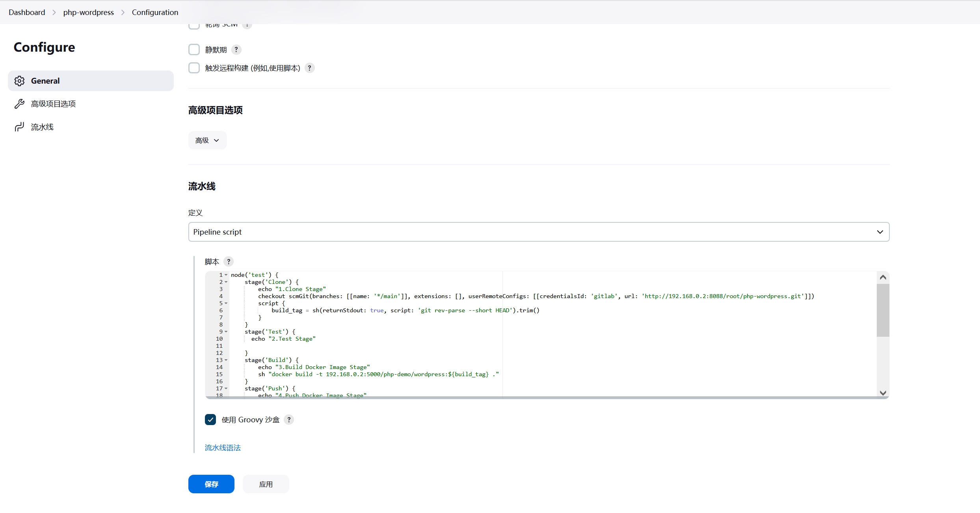Open help icon next to 脚本
This screenshot has height=513, width=980.
click(229, 261)
